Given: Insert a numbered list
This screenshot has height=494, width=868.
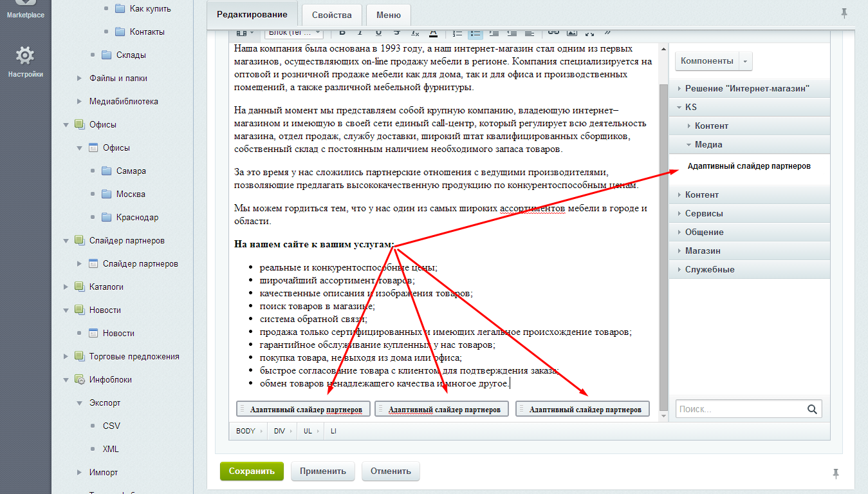Looking at the screenshot, I should [457, 32].
